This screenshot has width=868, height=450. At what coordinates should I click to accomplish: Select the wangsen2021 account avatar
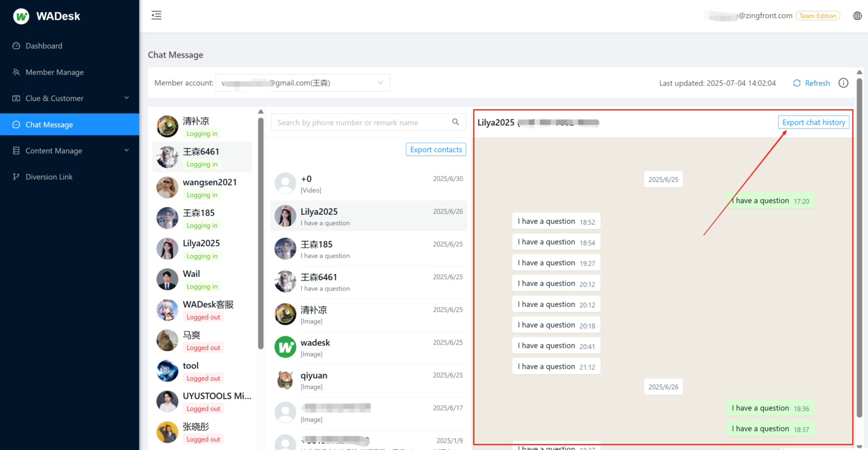(x=167, y=188)
